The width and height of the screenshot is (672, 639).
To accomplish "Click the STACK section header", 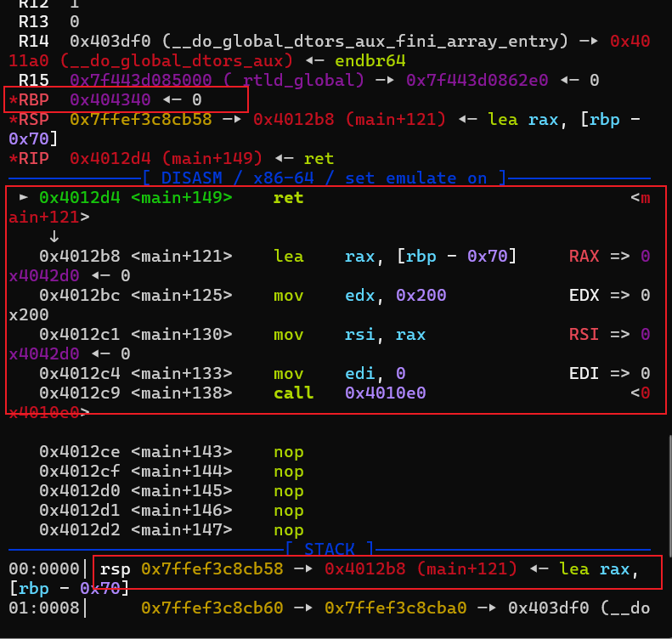I will click(x=329, y=550).
